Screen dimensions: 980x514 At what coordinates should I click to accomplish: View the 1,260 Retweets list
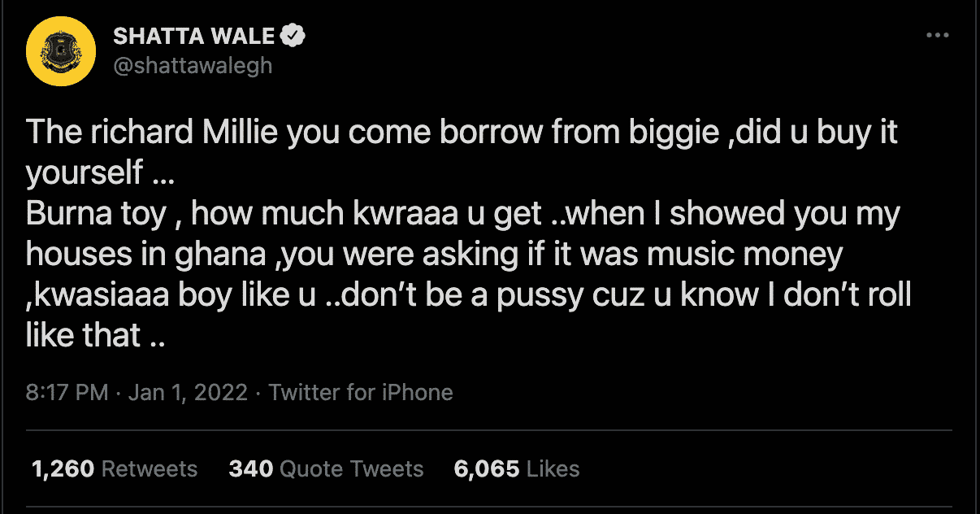coord(115,469)
